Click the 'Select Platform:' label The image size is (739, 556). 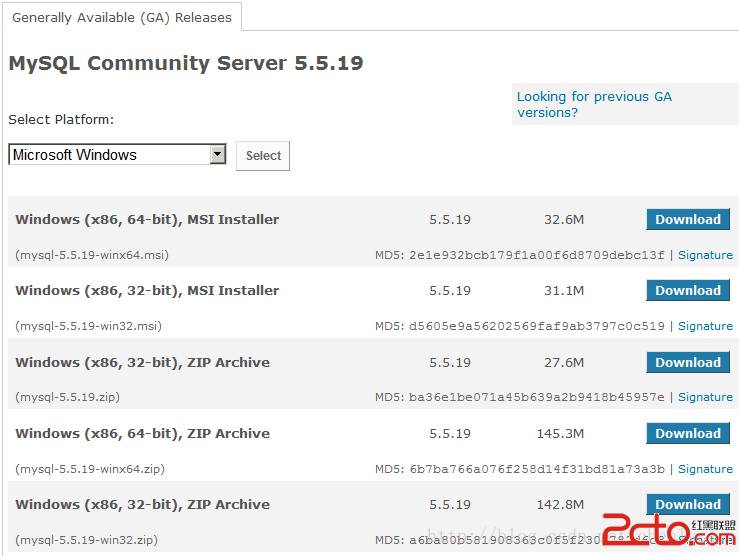(61, 120)
